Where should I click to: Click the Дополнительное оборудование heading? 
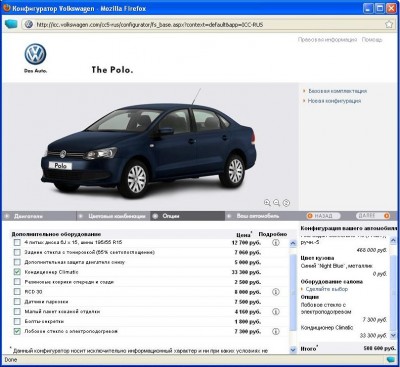pos(56,234)
